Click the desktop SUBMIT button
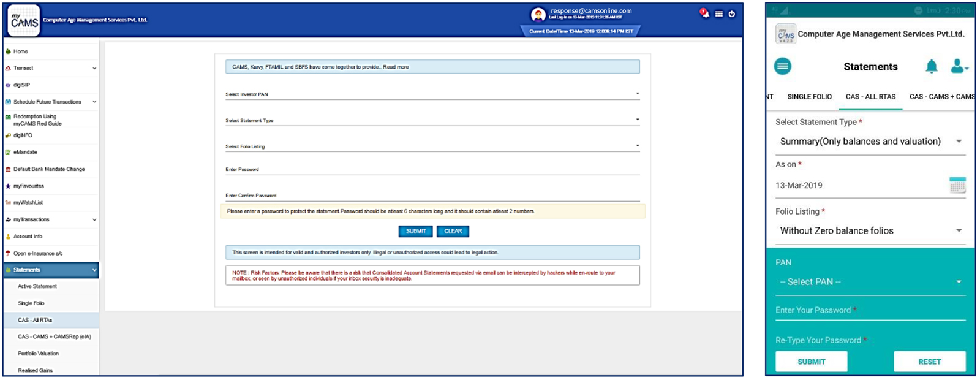 [415, 231]
